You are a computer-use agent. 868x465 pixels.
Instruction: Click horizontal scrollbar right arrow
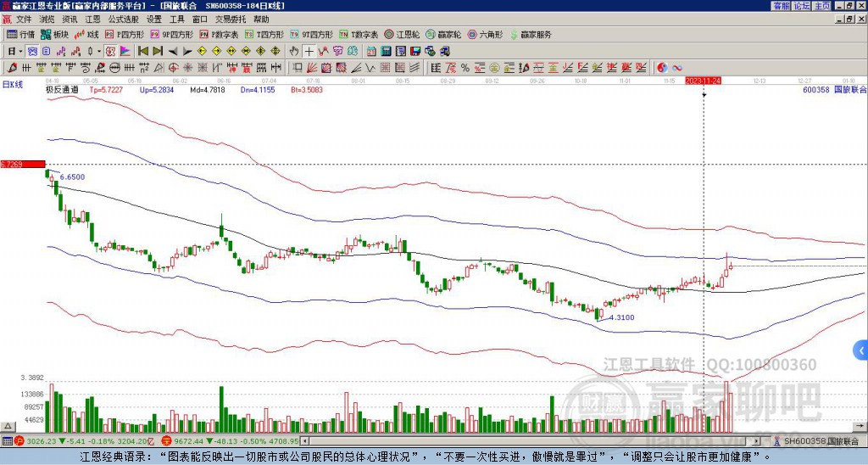(x=757, y=441)
